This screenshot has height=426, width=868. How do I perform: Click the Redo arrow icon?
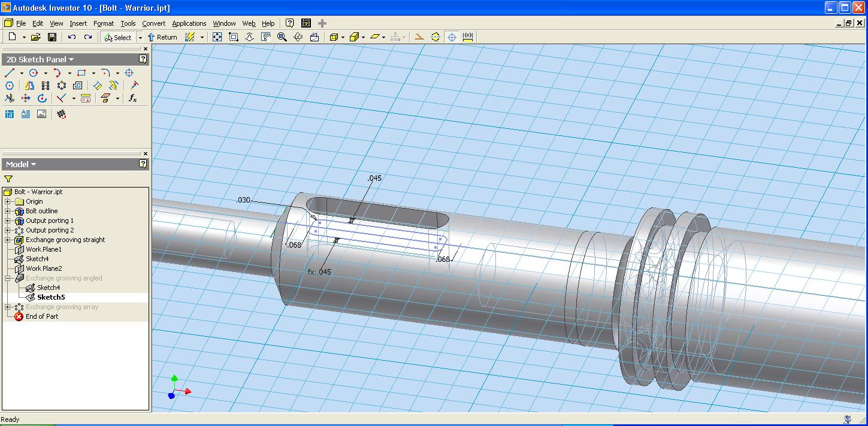88,37
